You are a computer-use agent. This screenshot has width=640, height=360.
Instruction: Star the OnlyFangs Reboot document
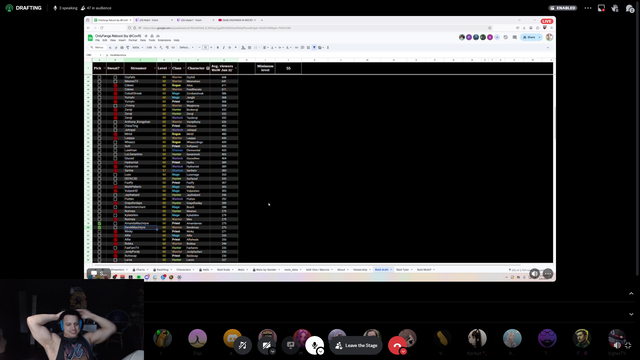[x=146, y=36]
